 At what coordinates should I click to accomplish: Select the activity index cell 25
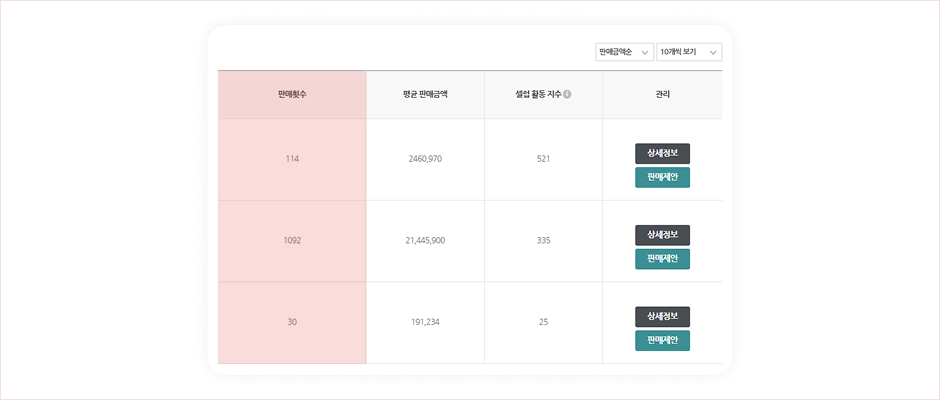pos(544,323)
